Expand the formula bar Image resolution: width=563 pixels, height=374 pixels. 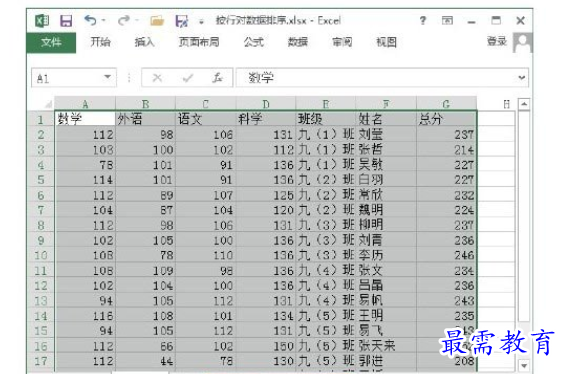pyautogui.click(x=522, y=78)
